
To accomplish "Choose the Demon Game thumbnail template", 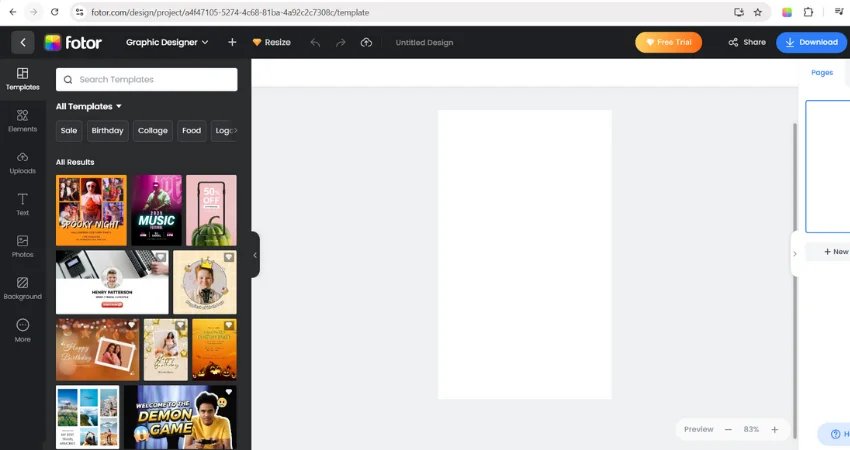I will (x=180, y=417).
